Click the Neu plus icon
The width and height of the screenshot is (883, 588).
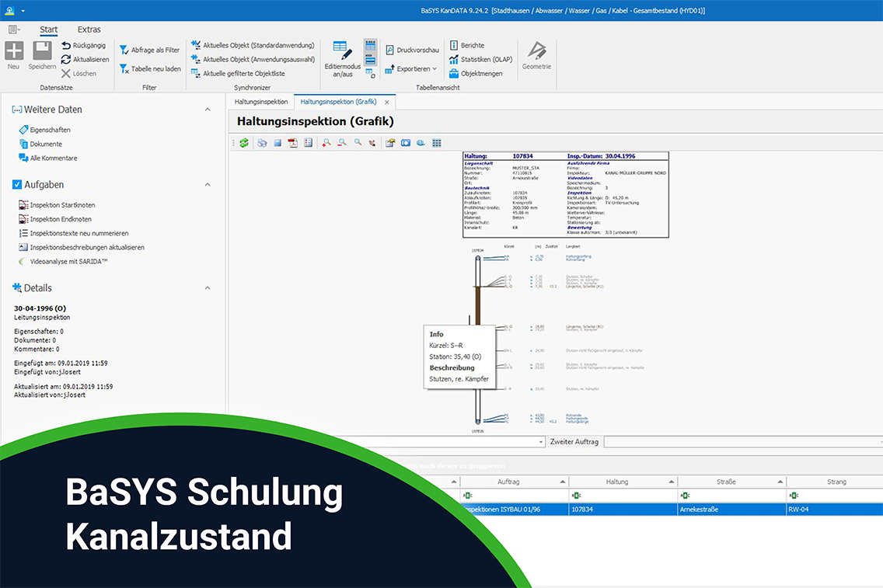coord(14,52)
